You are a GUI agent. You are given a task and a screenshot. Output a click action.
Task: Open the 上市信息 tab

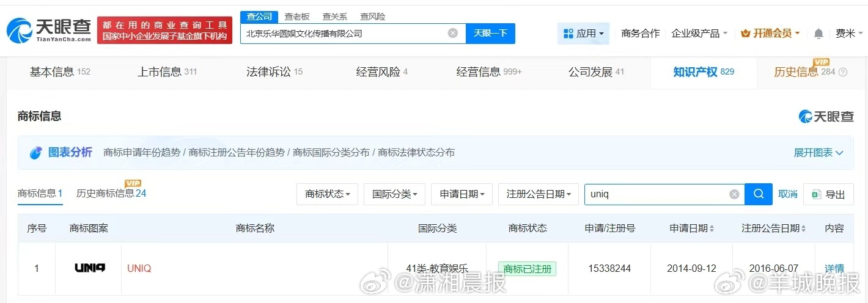coord(167,72)
